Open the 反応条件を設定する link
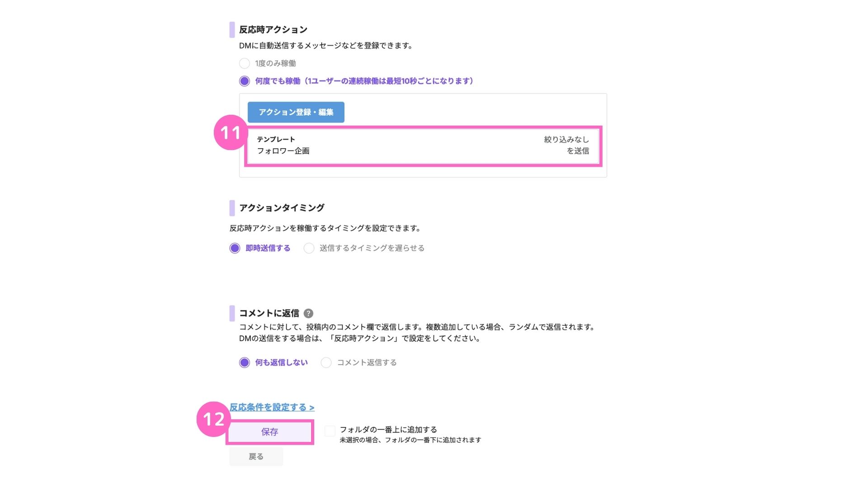This screenshot has width=868, height=488. pos(272,407)
